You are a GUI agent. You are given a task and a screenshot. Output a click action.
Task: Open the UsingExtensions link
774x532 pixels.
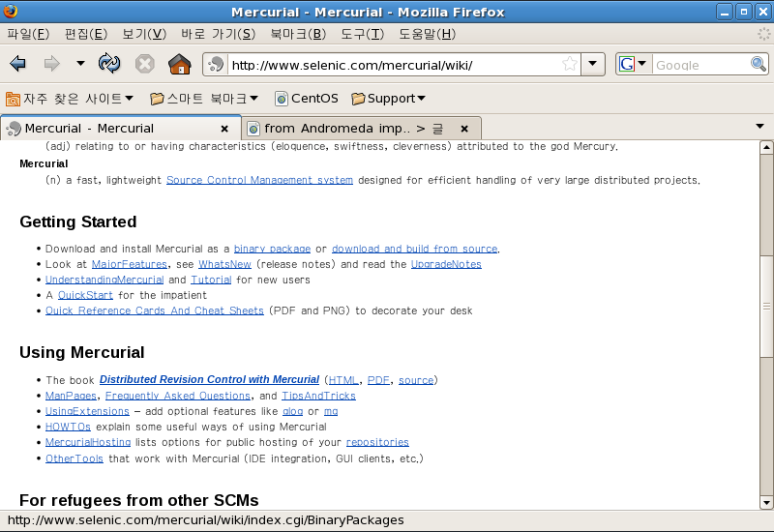87,411
